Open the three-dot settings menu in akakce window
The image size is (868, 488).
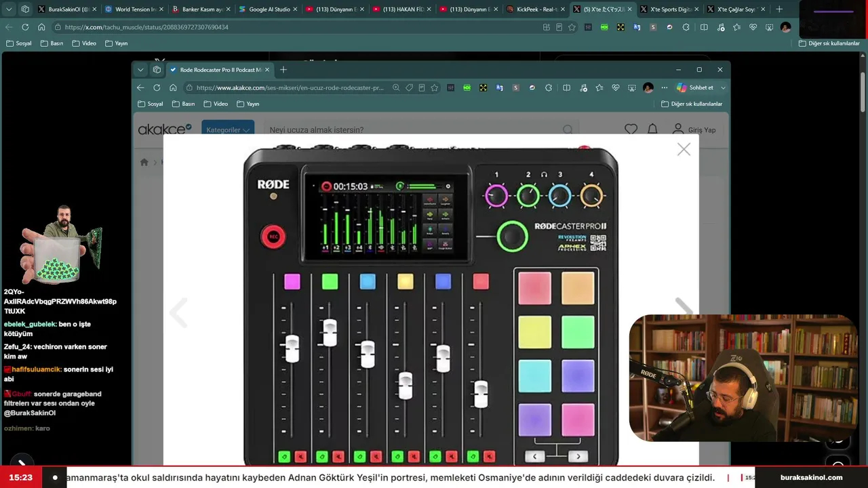pos(665,87)
